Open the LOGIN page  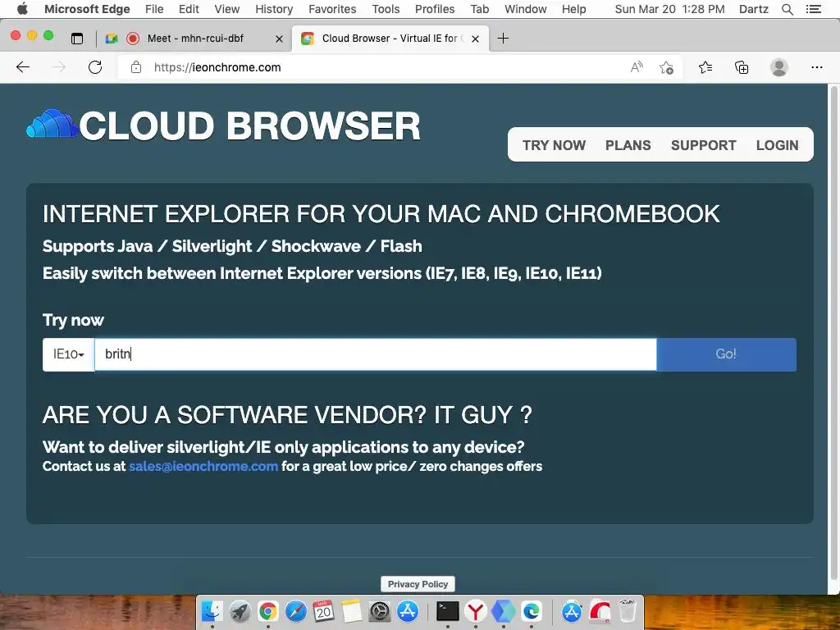[x=777, y=145]
